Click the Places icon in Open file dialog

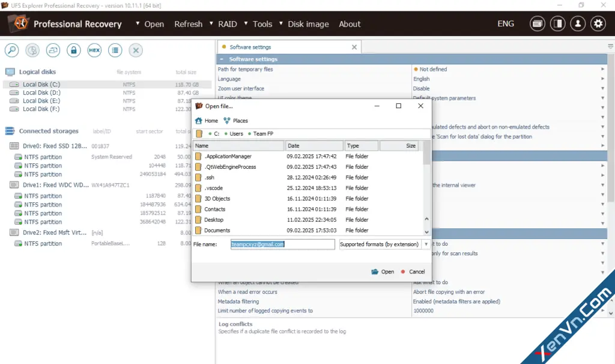click(226, 121)
